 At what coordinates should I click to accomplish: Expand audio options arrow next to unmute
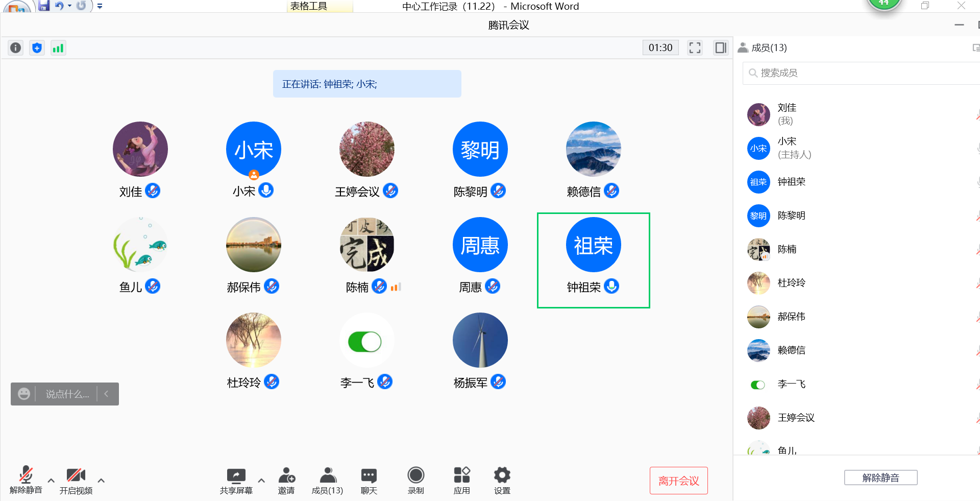pos(51,481)
